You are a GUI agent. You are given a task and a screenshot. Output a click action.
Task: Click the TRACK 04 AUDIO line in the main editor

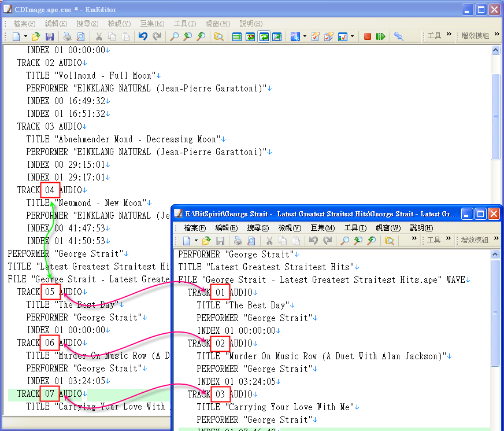pos(51,190)
